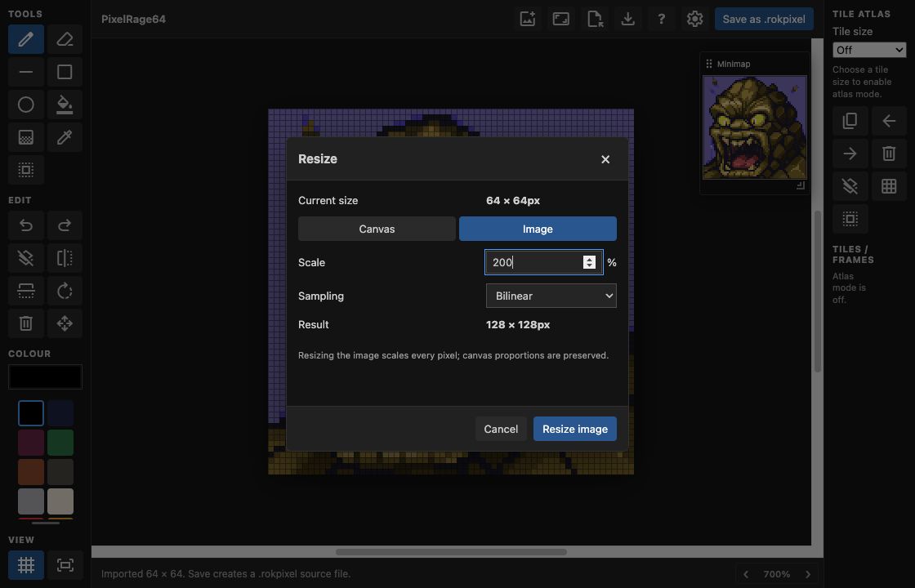This screenshot has width=915, height=588.
Task: Open help with the question mark icon
Action: coord(661,19)
